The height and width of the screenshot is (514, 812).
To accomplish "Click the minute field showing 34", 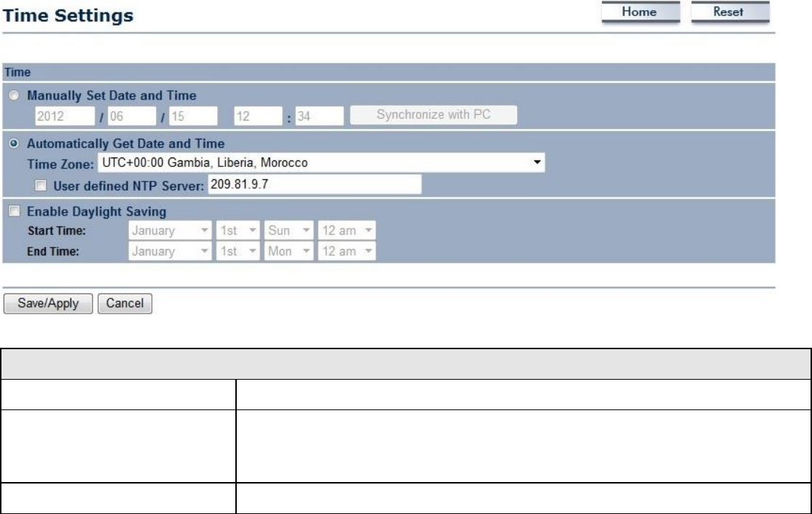I will coord(320,116).
